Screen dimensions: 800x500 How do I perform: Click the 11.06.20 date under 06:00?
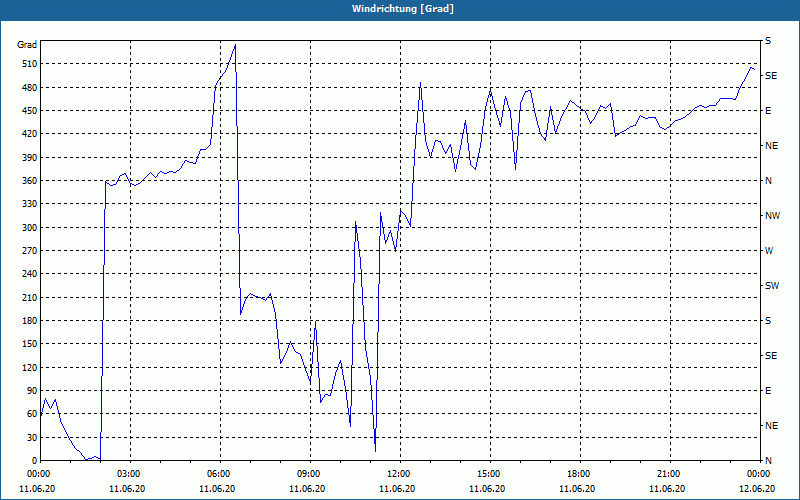217,489
